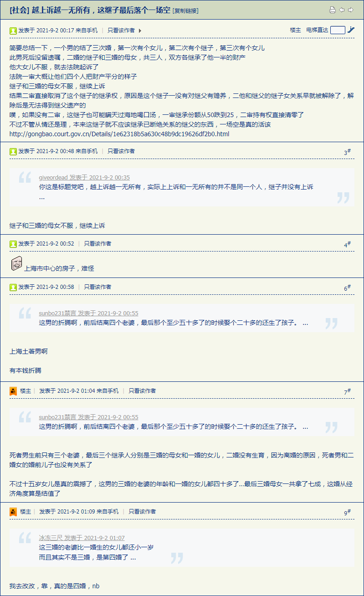Open quoted sunbo231禁言 post in floor 7

pyautogui.click(x=88, y=417)
